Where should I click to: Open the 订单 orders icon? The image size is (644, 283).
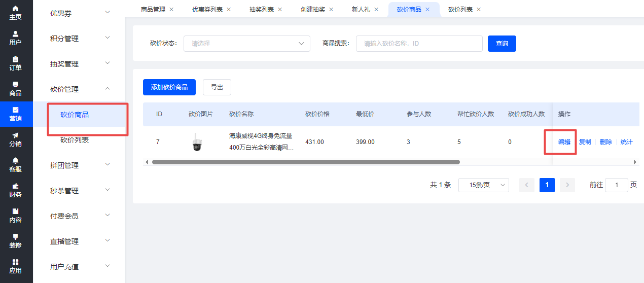[16, 63]
